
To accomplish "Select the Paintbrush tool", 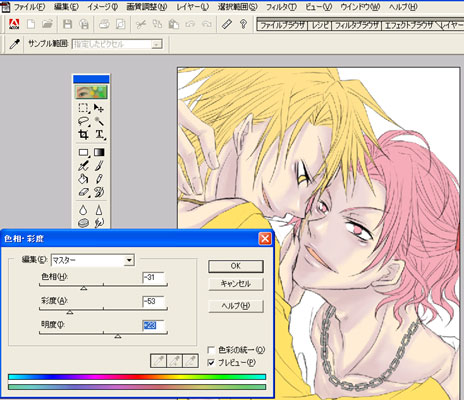I will [99, 166].
